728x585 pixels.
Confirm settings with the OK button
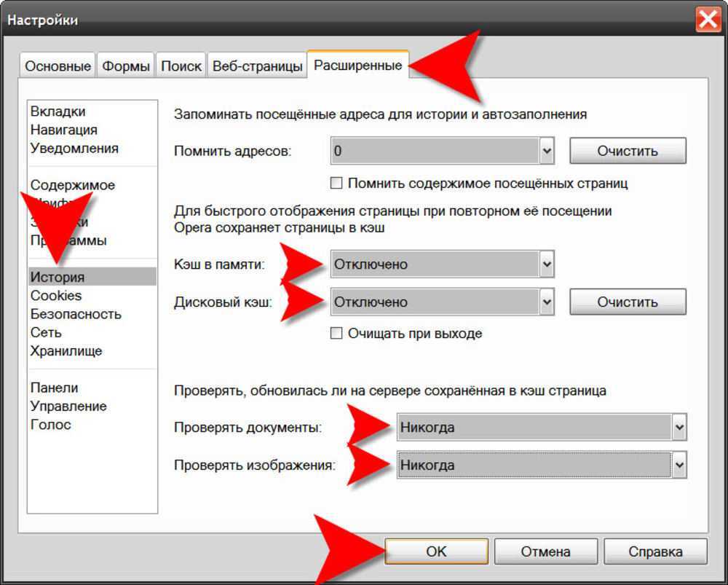pyautogui.click(x=436, y=551)
